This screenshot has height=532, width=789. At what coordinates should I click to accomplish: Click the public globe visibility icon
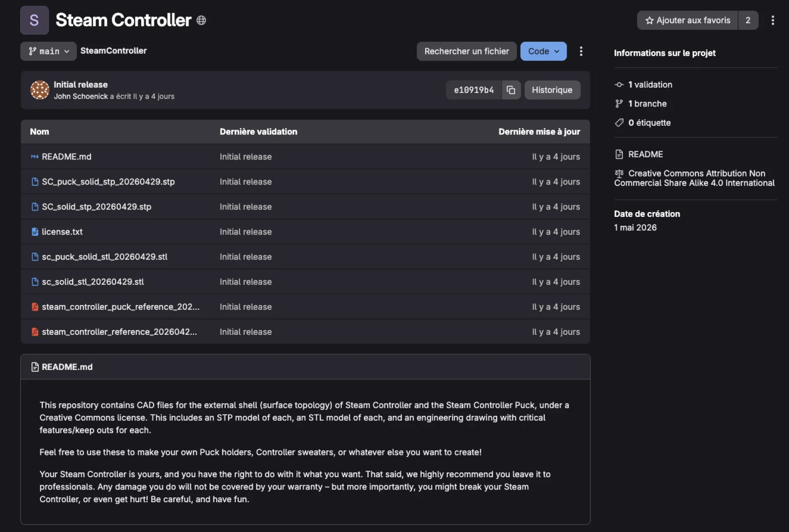[201, 20]
